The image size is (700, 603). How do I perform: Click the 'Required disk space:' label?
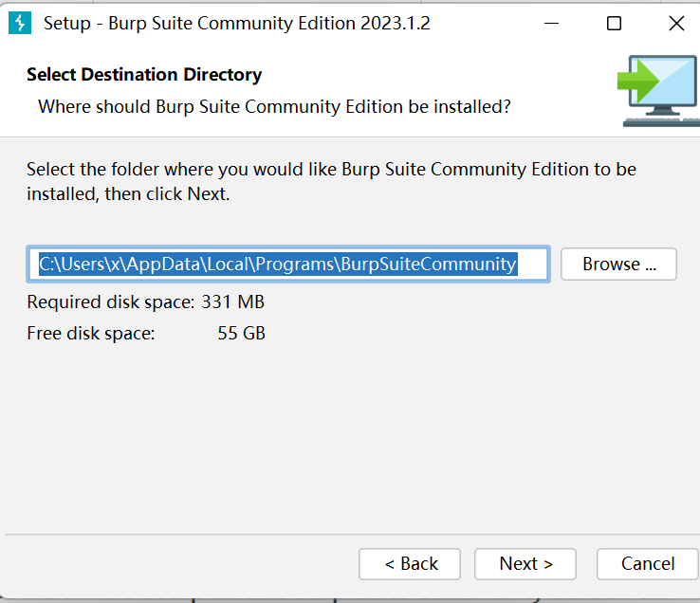[111, 302]
